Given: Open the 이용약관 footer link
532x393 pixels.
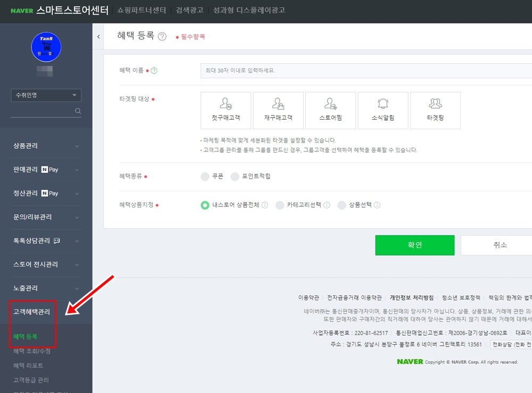Looking at the screenshot, I should (309, 297).
